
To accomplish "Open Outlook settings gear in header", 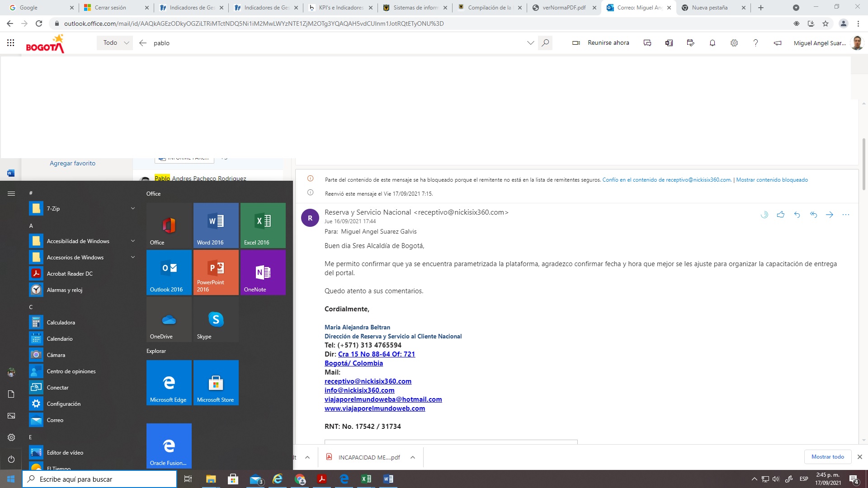I will 734,43.
